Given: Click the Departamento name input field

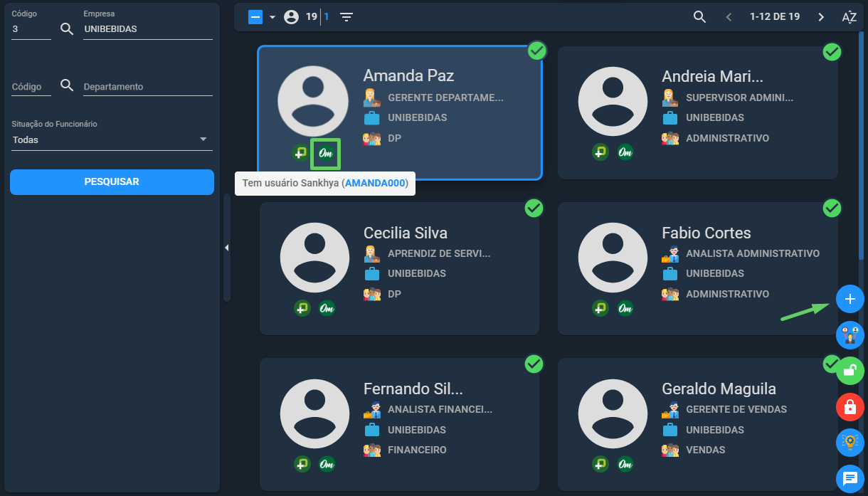Looking at the screenshot, I should (148, 87).
